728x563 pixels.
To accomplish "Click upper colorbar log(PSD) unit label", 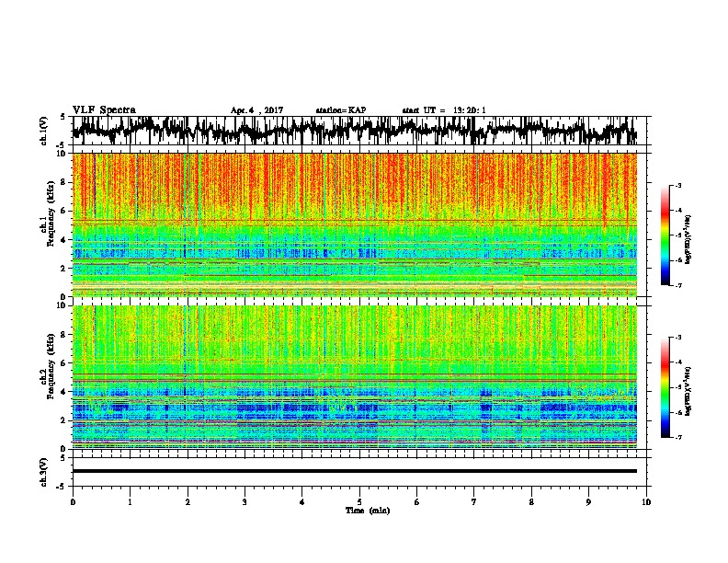I will click(688, 239).
